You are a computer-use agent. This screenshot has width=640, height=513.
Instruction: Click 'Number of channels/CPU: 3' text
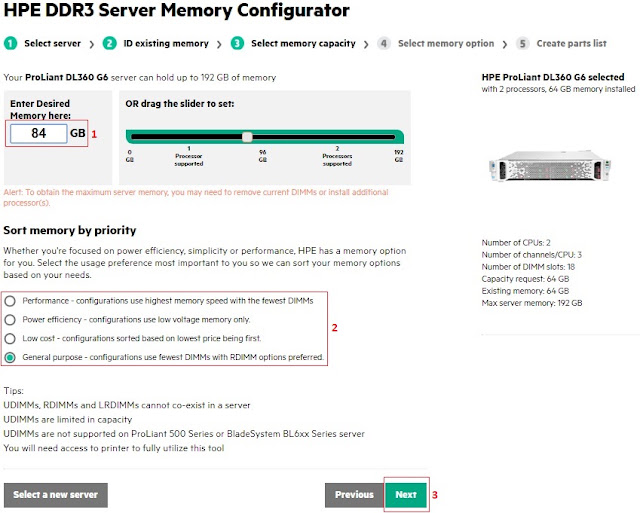(x=531, y=255)
